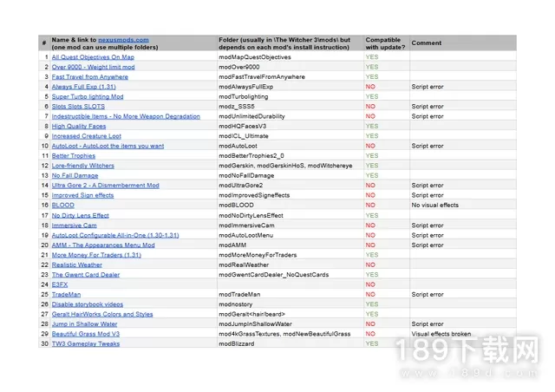Open Realistic Weather link
The height and width of the screenshot is (392, 555).
point(77,265)
